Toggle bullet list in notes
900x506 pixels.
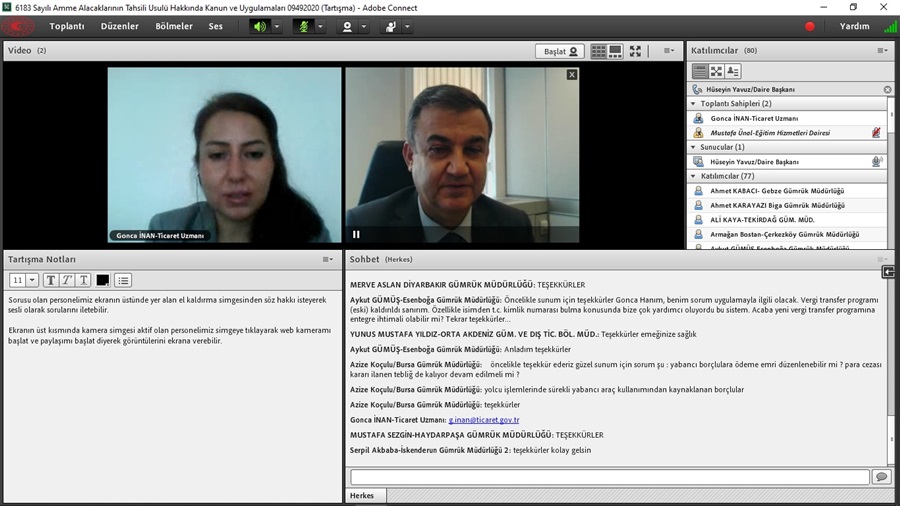[x=123, y=280]
